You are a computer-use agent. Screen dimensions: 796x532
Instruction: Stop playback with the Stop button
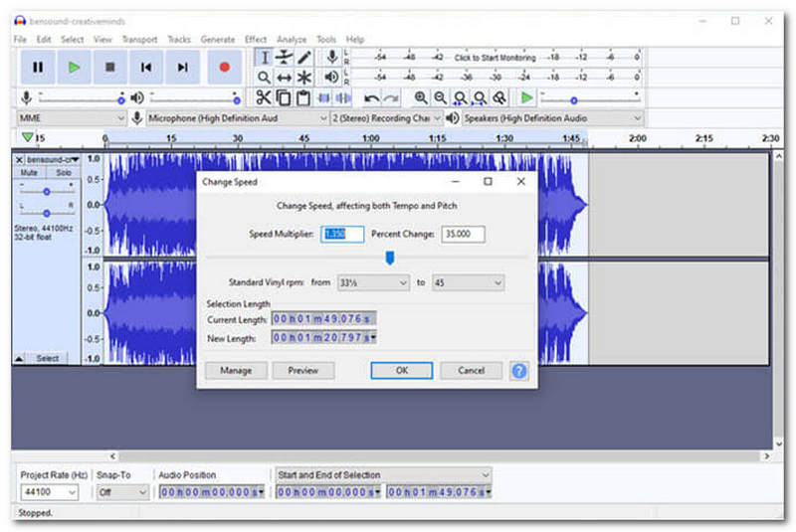tap(110, 67)
